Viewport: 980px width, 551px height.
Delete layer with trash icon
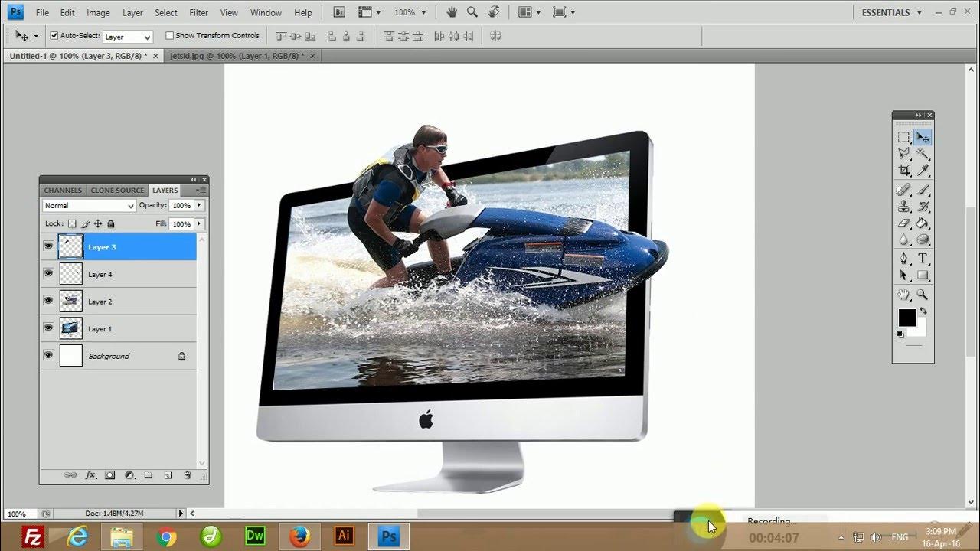click(x=187, y=475)
